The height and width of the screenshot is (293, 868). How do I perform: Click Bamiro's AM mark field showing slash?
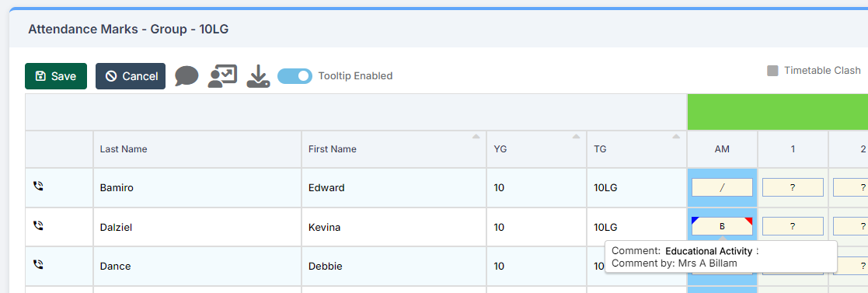pos(722,187)
